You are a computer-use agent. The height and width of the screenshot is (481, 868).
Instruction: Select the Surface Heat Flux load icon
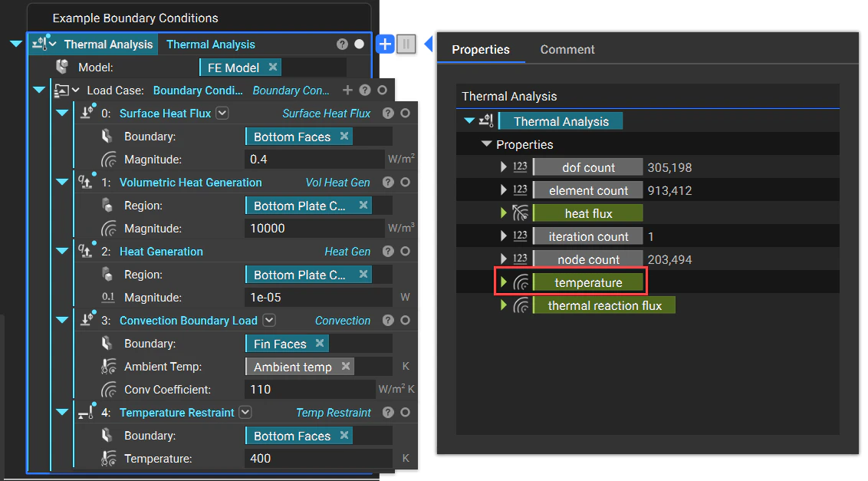click(86, 113)
